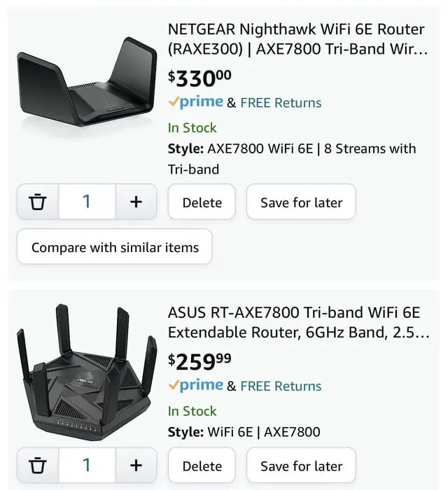The image size is (448, 490).
Task: Click Prime logo under the $330.00 price
Action: click(196, 102)
